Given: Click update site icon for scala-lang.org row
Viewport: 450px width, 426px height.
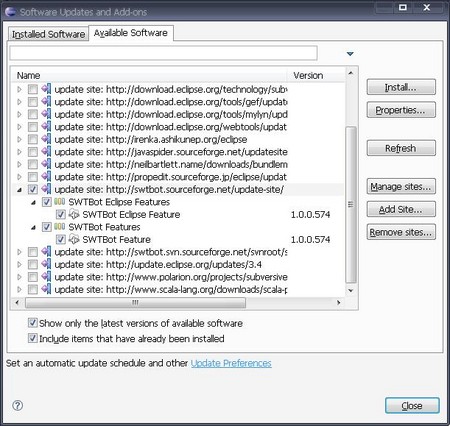Looking at the screenshot, I should pos(46,289).
